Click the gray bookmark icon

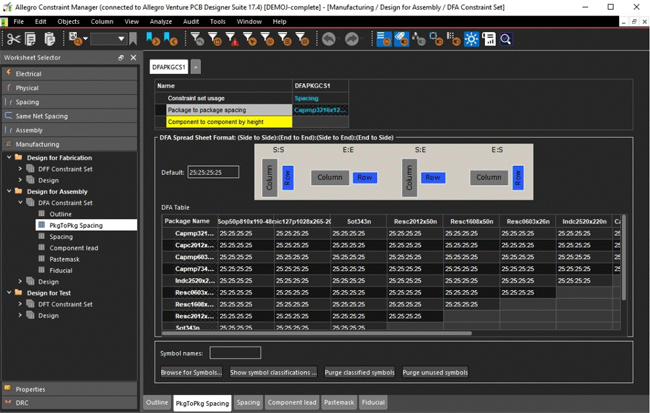coord(133,39)
